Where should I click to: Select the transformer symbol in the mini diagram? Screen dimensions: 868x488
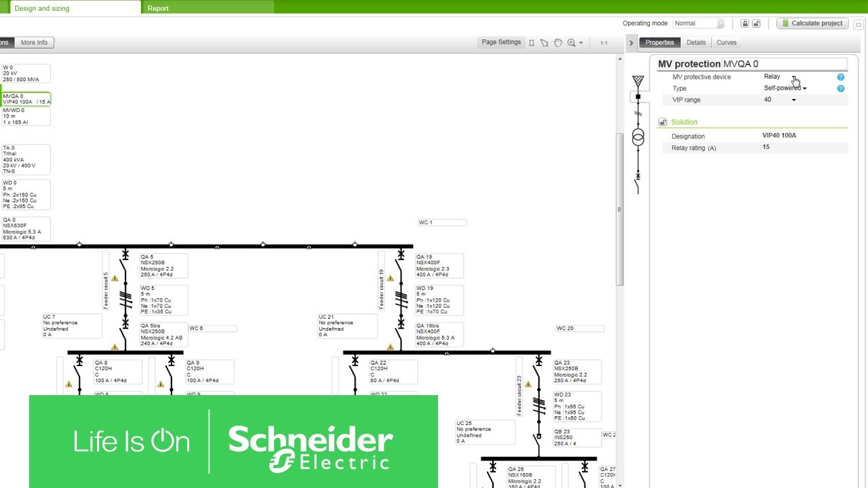click(x=638, y=137)
